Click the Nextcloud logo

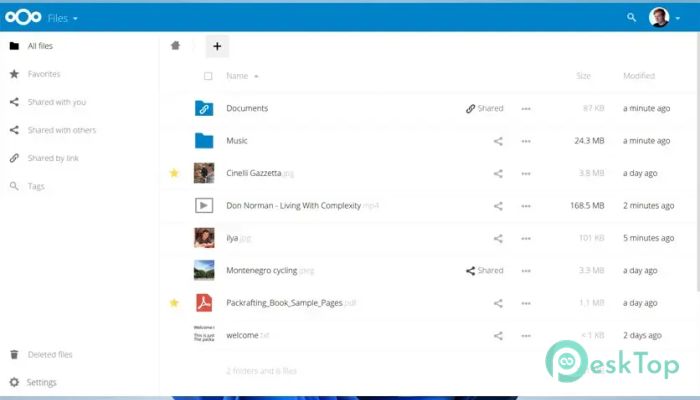tap(23, 17)
